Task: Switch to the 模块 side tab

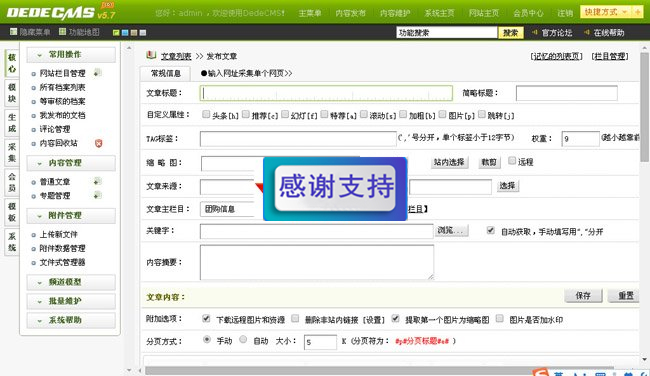Action: click(x=12, y=93)
